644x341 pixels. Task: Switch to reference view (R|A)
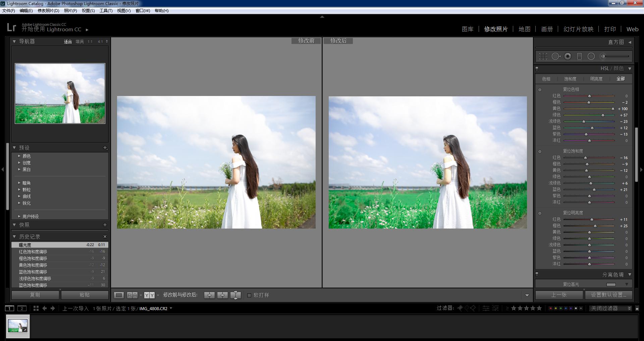coord(132,295)
